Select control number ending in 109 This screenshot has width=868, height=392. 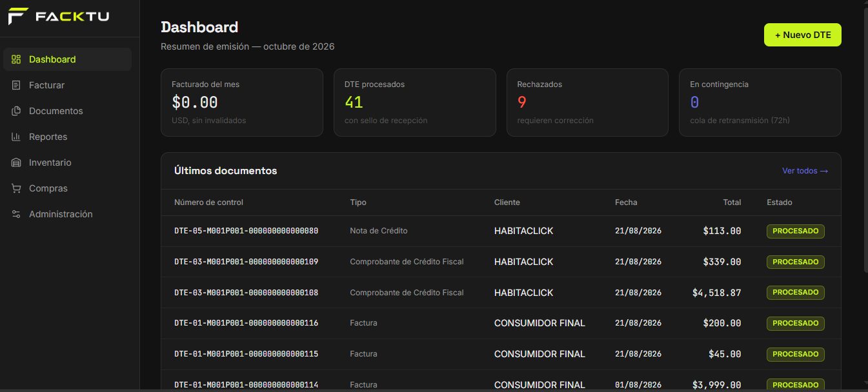coord(247,262)
